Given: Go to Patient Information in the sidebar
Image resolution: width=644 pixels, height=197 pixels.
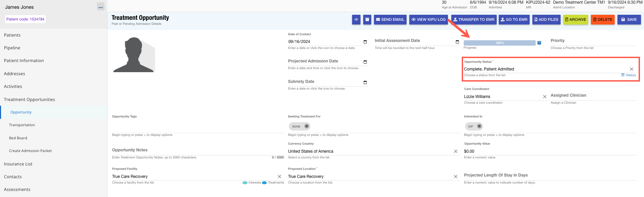Looking at the screenshot, I should (x=24, y=61).
